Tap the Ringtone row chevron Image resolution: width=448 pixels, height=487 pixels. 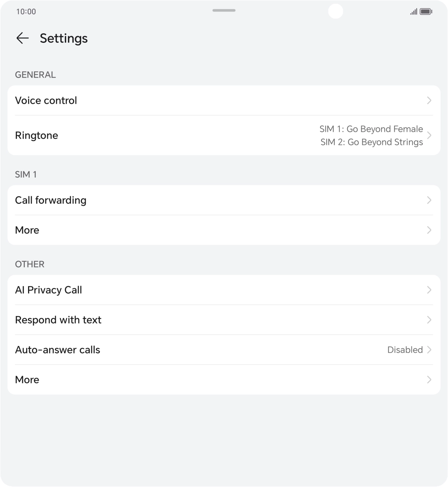429,136
